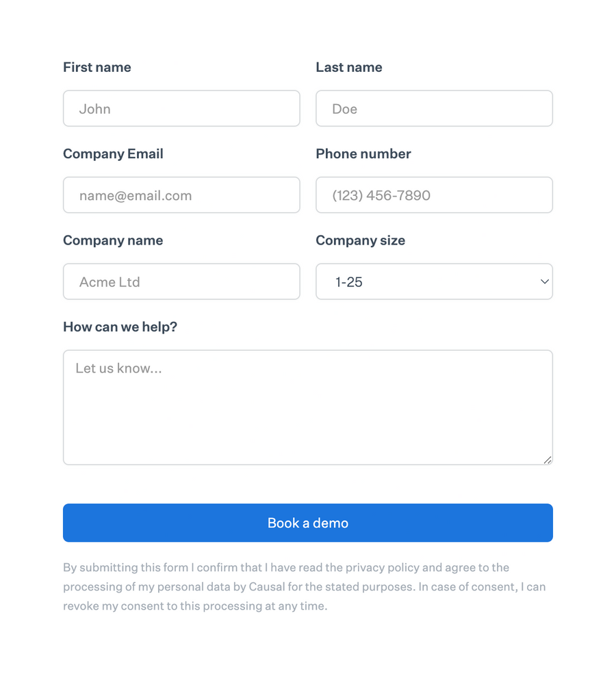Click the 'How can we help?' text area
The width and height of the screenshot is (616, 674).
point(307,404)
